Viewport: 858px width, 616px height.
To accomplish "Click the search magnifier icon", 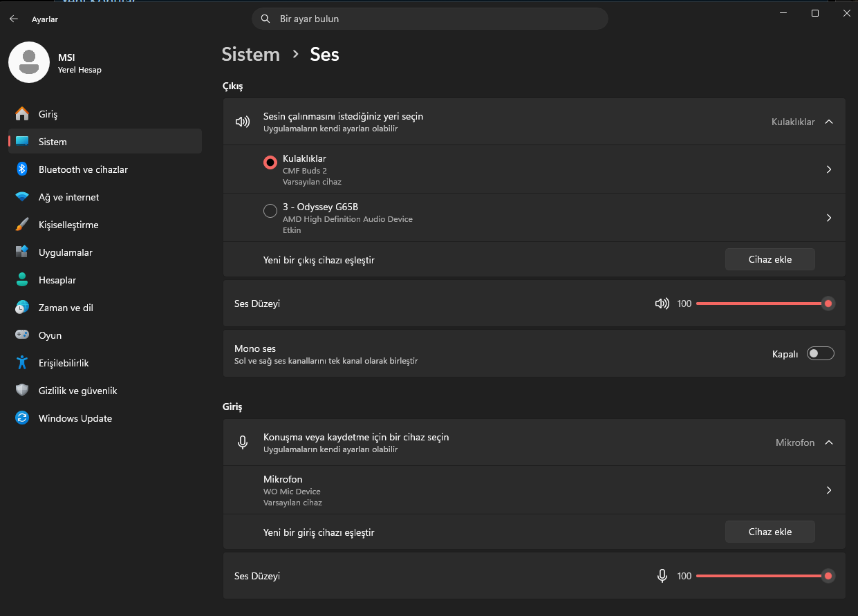I will [x=265, y=19].
